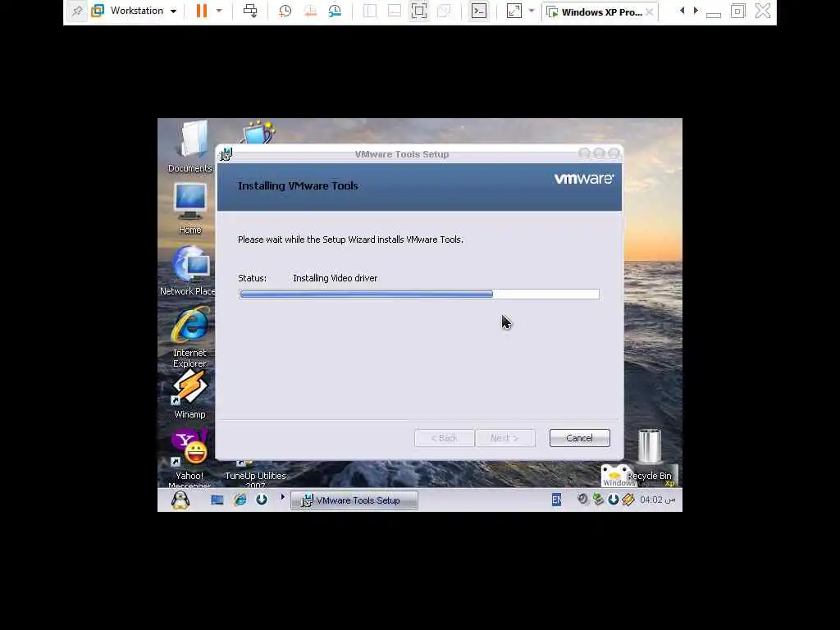Open the snapshot manager
This screenshot has height=630, width=840.
coord(335,11)
